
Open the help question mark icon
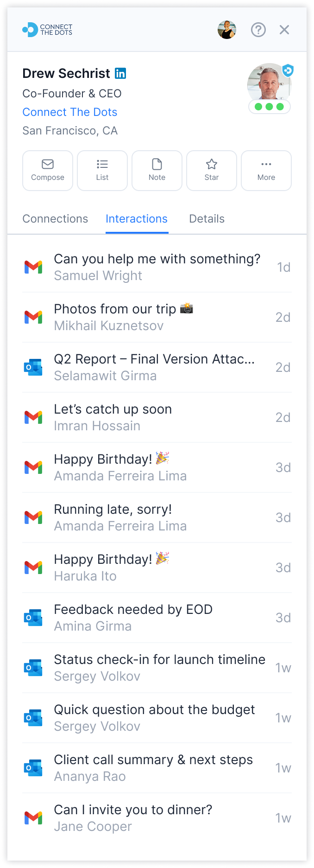258,30
